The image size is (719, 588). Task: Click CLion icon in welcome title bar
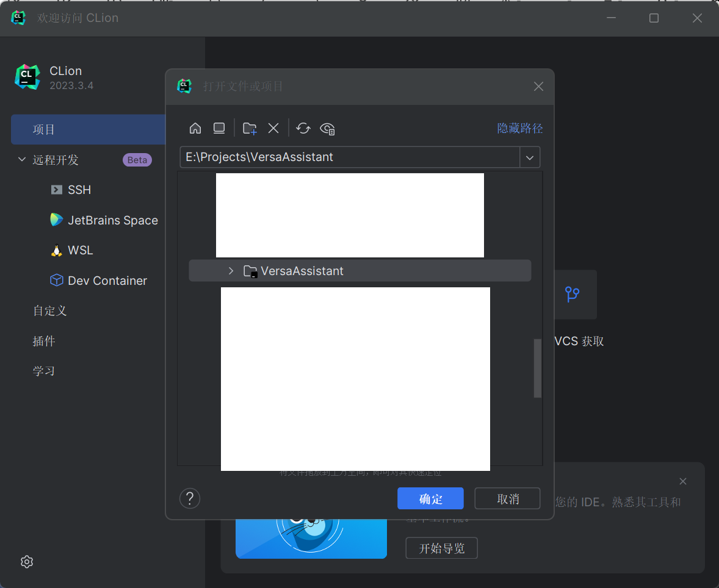18,18
